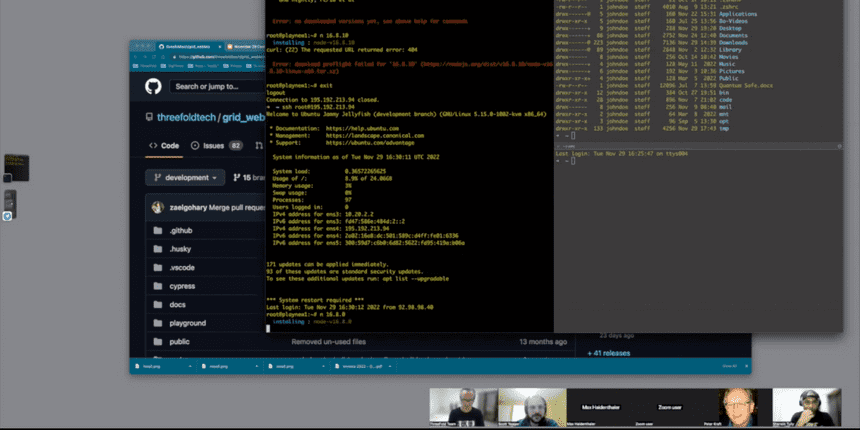Open the .github folder
Viewport: 860px width, 430px height.
pyautogui.click(x=180, y=230)
